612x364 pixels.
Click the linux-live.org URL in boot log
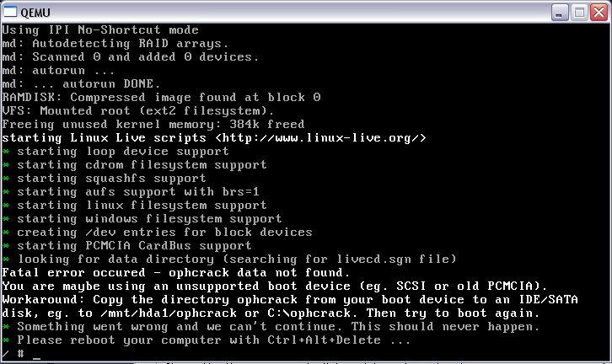coord(320,137)
